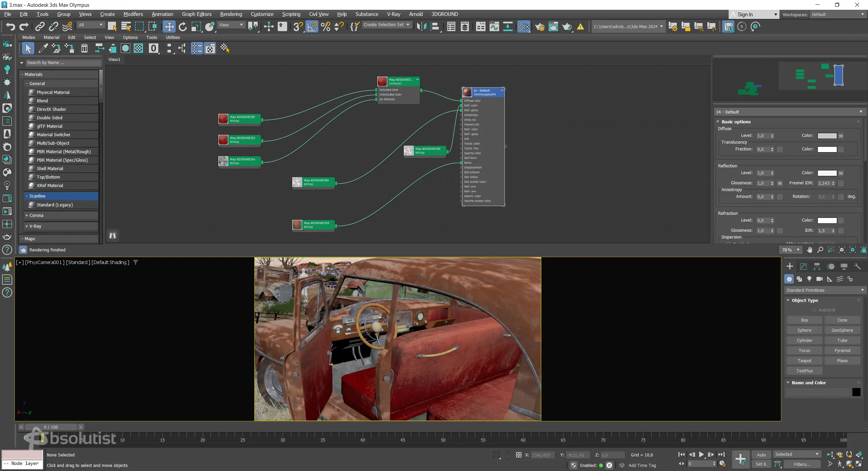Go to the start frame
The height and width of the screenshot is (471, 868).
point(681,454)
